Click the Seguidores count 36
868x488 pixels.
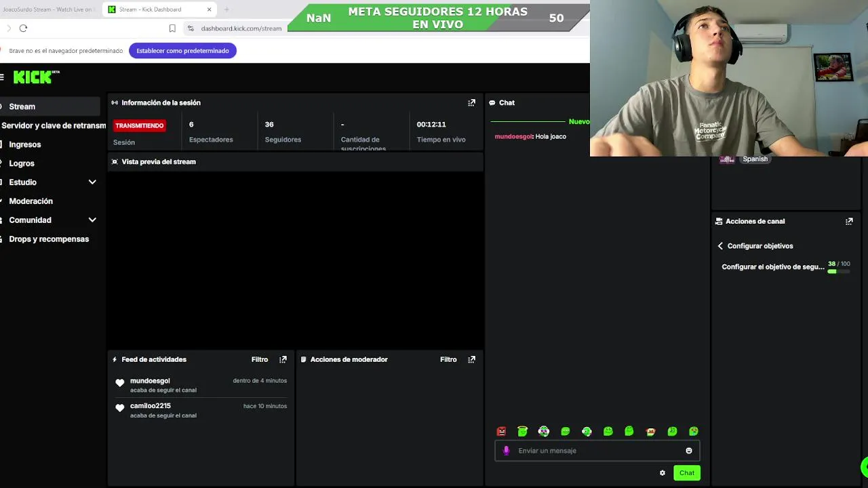tap(269, 125)
